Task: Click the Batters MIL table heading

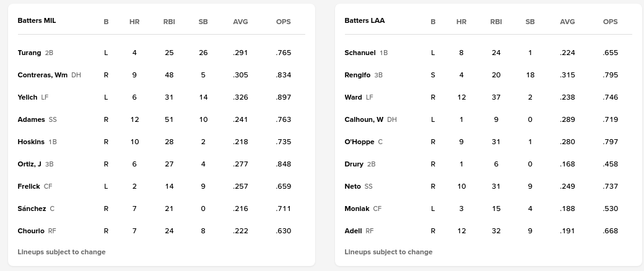Action: pos(37,20)
